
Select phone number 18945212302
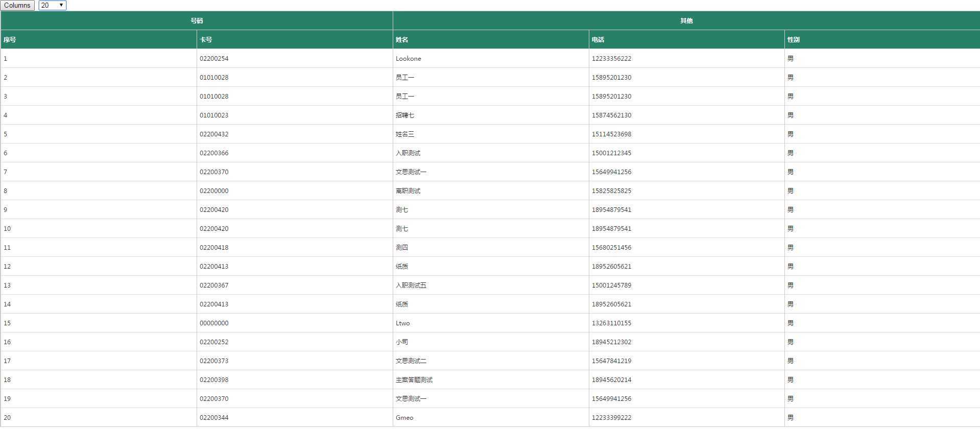[x=611, y=342]
